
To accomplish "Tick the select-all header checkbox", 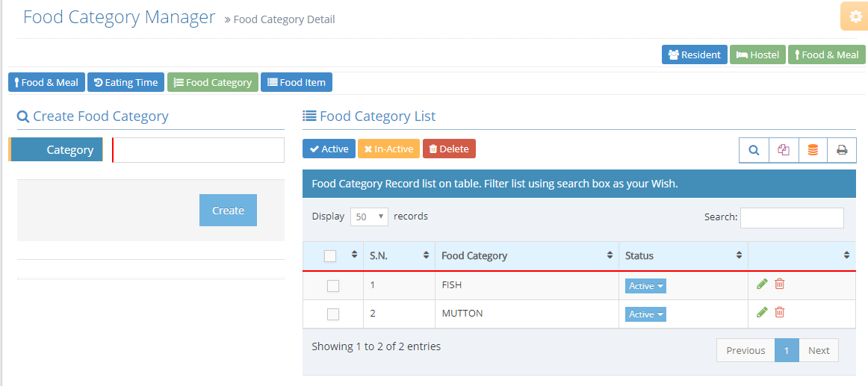I will tap(330, 256).
